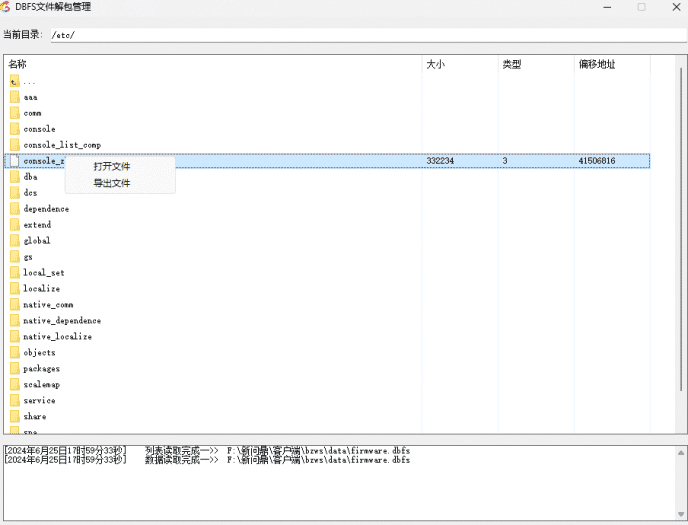The image size is (688, 525).
Task: Select the folder name packages
Action: 42,369
